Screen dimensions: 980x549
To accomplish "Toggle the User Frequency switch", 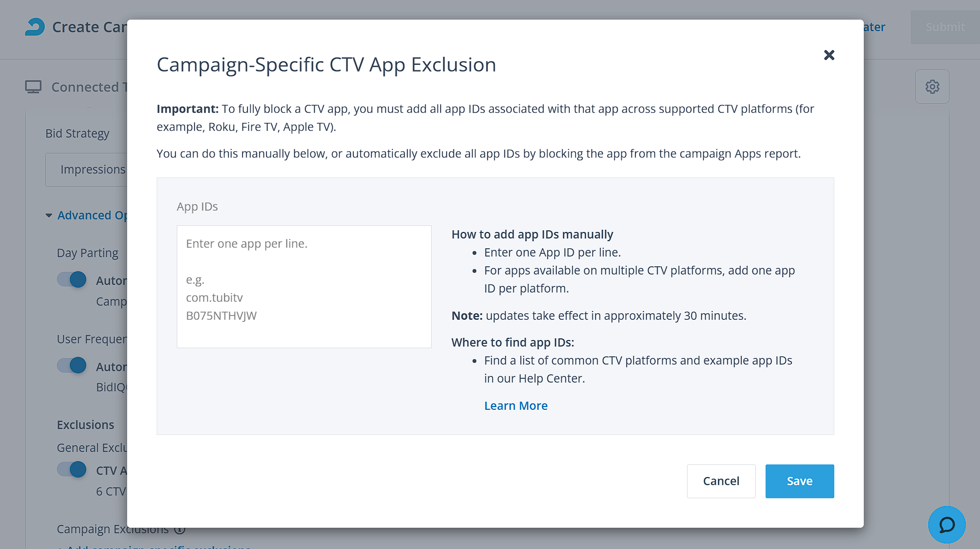I will [x=71, y=366].
